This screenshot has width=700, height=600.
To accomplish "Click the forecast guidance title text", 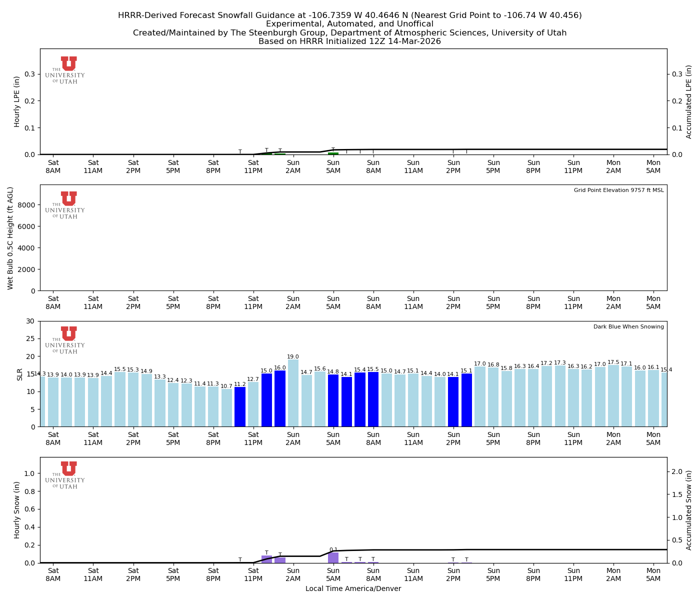I will (350, 15).
